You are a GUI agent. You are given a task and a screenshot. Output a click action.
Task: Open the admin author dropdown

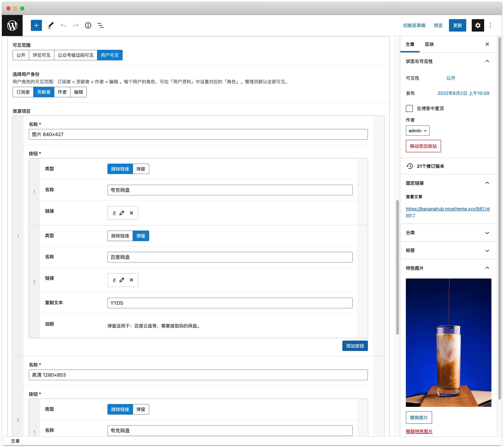coord(417,131)
